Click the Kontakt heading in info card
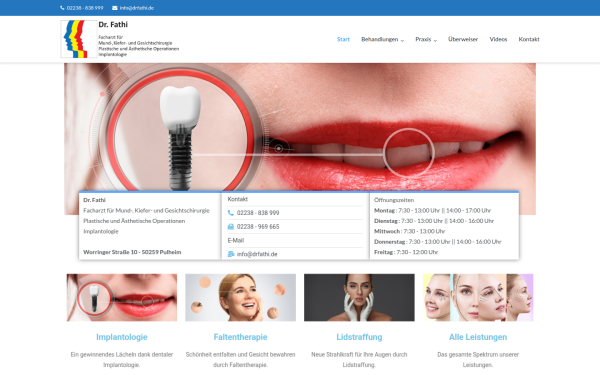 tap(238, 199)
